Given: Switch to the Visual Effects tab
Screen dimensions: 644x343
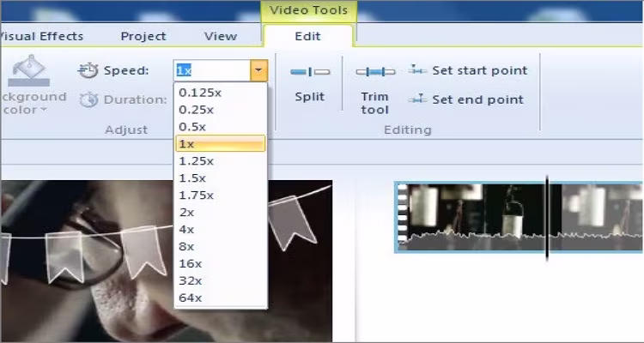Looking at the screenshot, I should 41,36.
